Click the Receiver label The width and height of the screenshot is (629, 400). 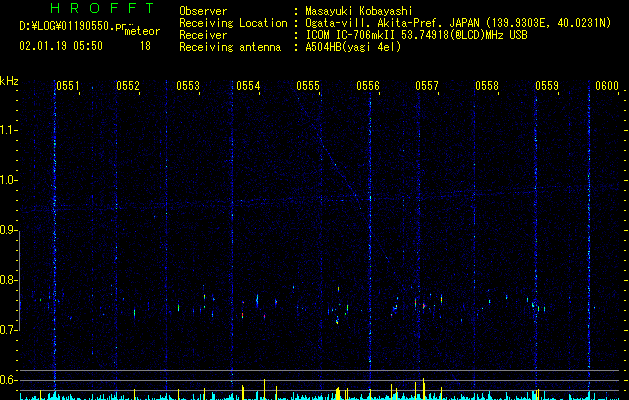pyautogui.click(x=203, y=35)
